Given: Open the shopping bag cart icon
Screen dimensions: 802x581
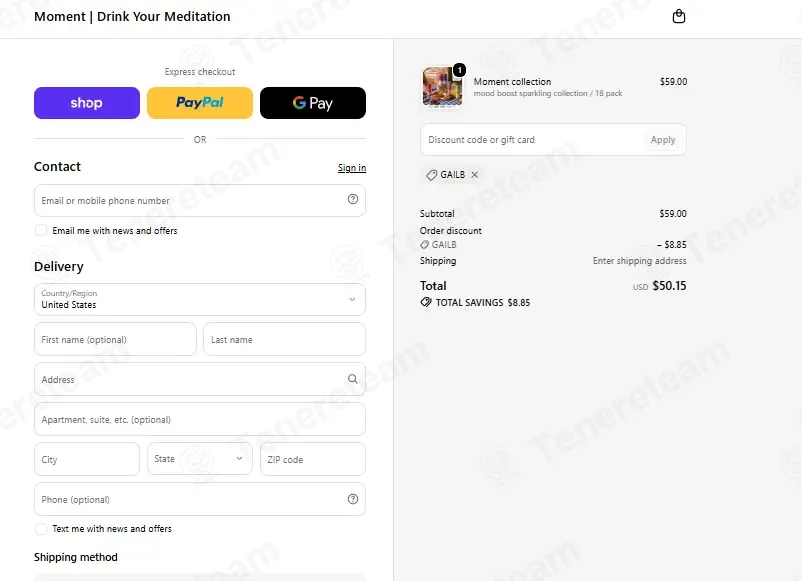Looking at the screenshot, I should (x=678, y=16).
